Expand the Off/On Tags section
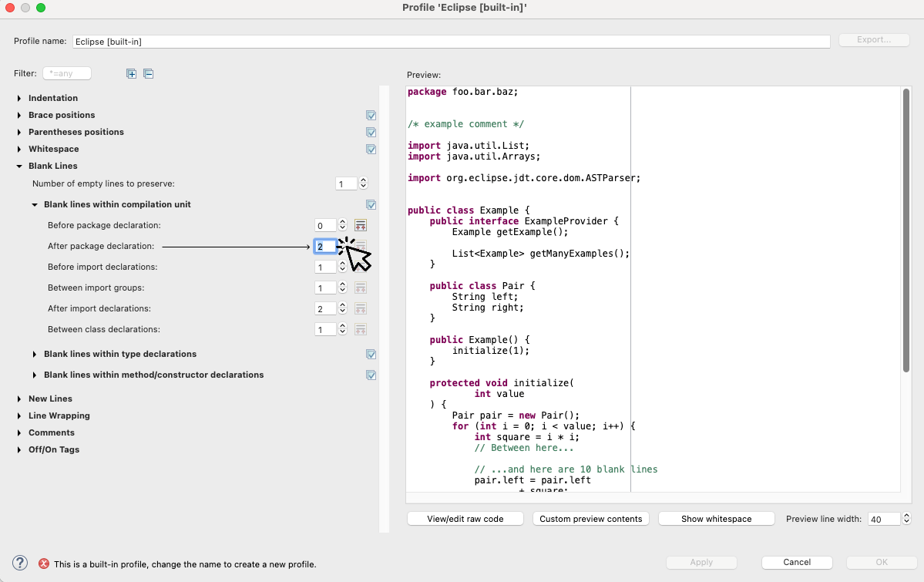Viewport: 924px width, 582px height. pos(19,450)
